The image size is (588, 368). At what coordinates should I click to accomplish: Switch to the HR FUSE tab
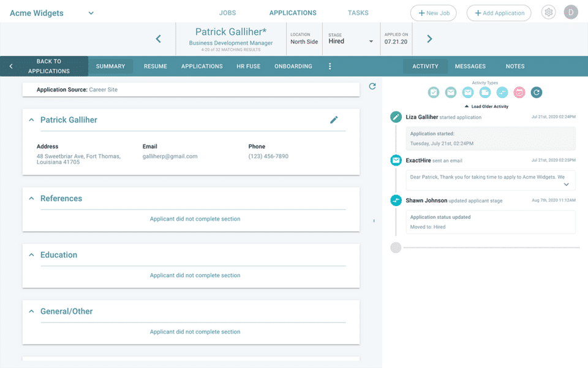click(248, 66)
